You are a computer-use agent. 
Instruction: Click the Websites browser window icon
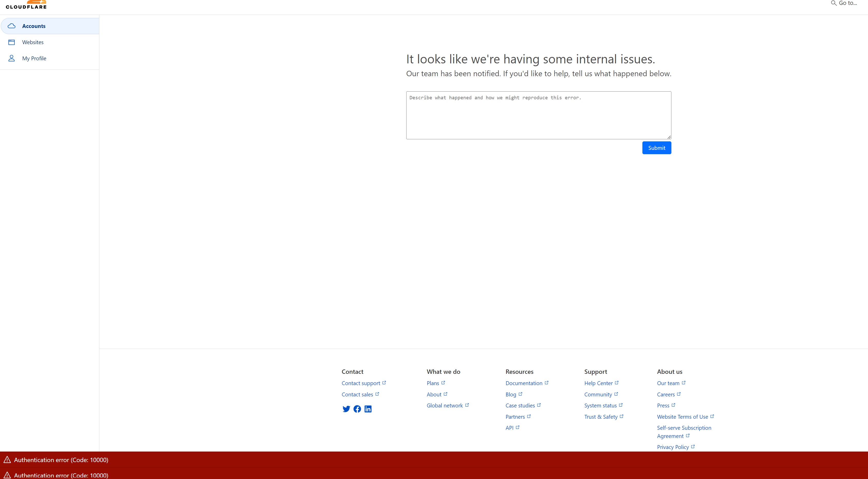click(12, 42)
